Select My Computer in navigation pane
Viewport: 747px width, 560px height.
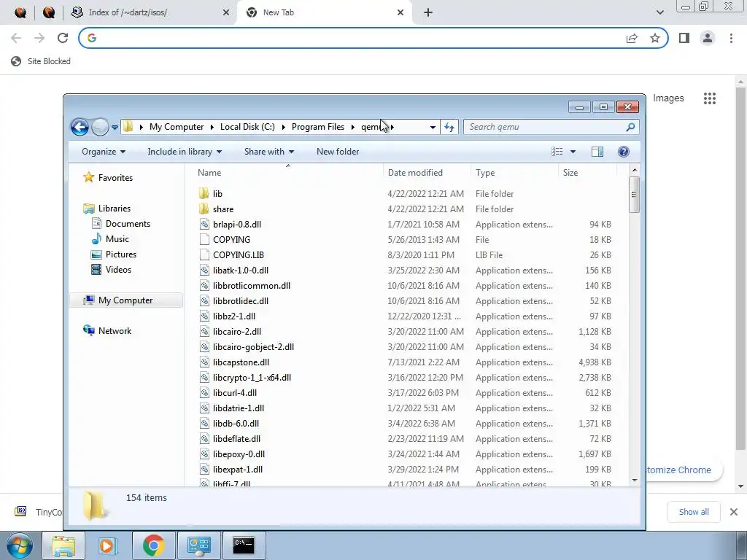[125, 300]
